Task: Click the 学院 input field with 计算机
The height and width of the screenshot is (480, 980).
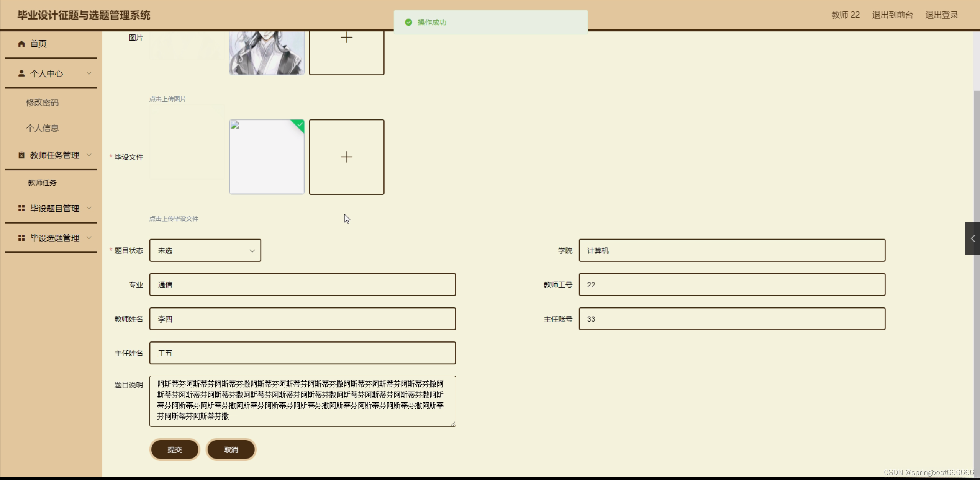Action: point(731,250)
